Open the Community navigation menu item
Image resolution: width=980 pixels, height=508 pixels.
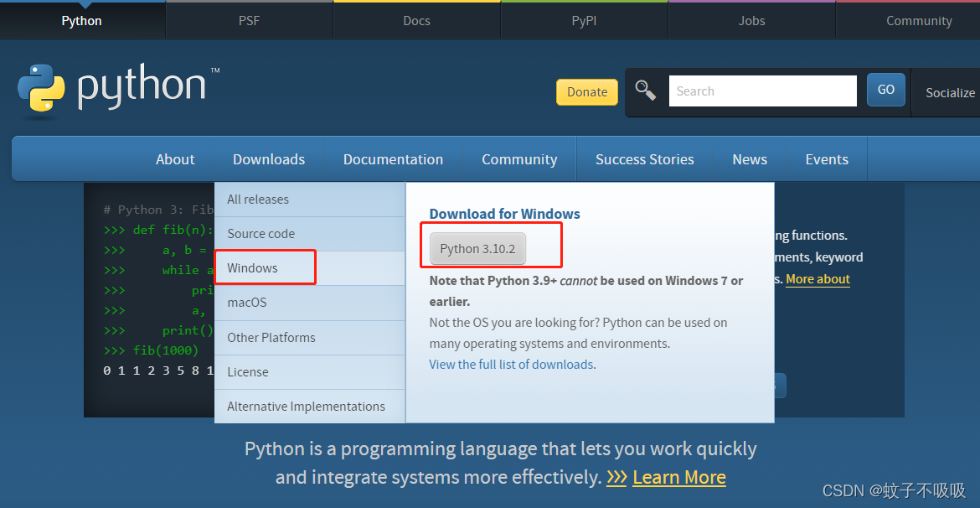[x=519, y=159]
